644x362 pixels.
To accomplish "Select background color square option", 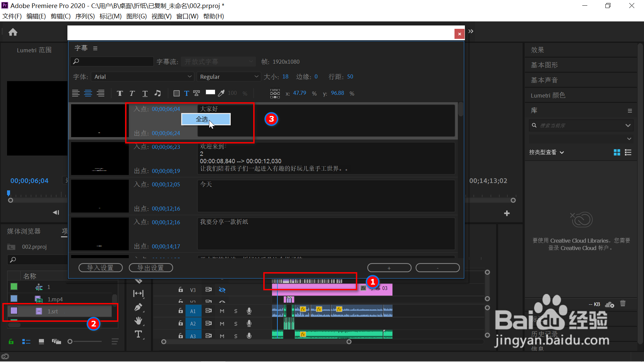I will (176, 93).
